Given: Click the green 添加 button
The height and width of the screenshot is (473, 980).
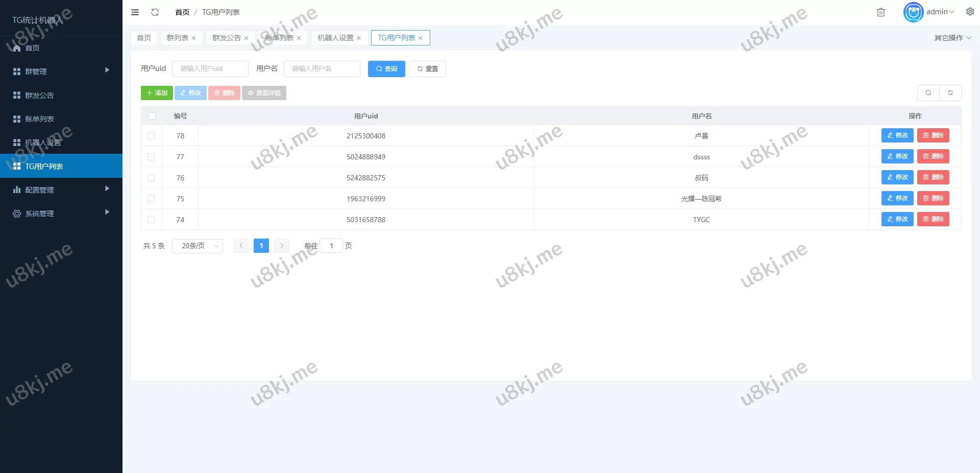Looking at the screenshot, I should (x=157, y=93).
